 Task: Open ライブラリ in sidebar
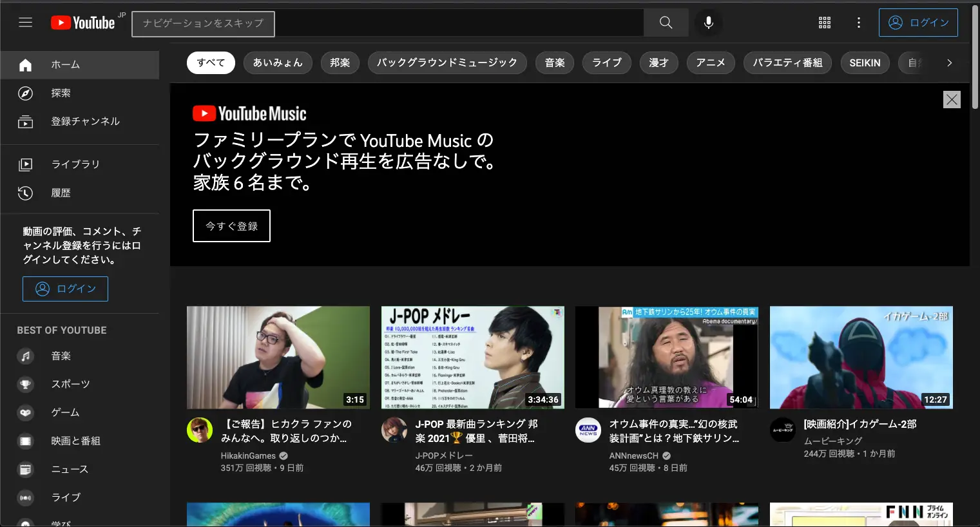[80, 164]
